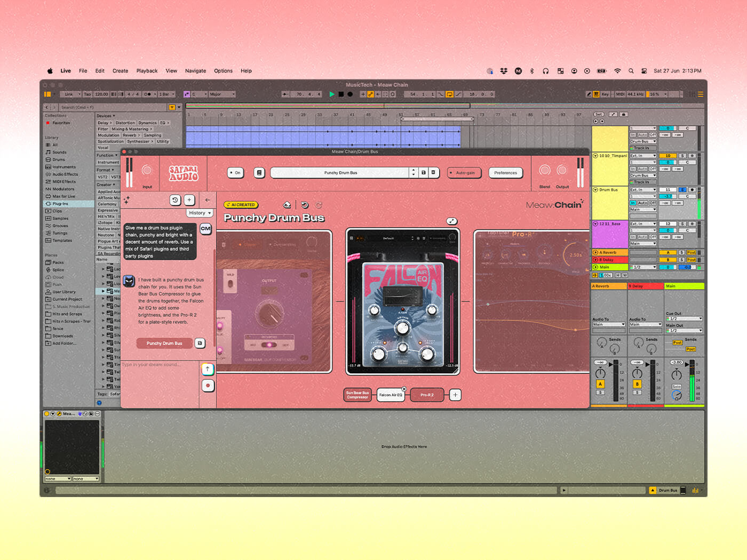Open the Spotlight search in the menu bar
Screen dimensions: 747x560
coord(631,71)
